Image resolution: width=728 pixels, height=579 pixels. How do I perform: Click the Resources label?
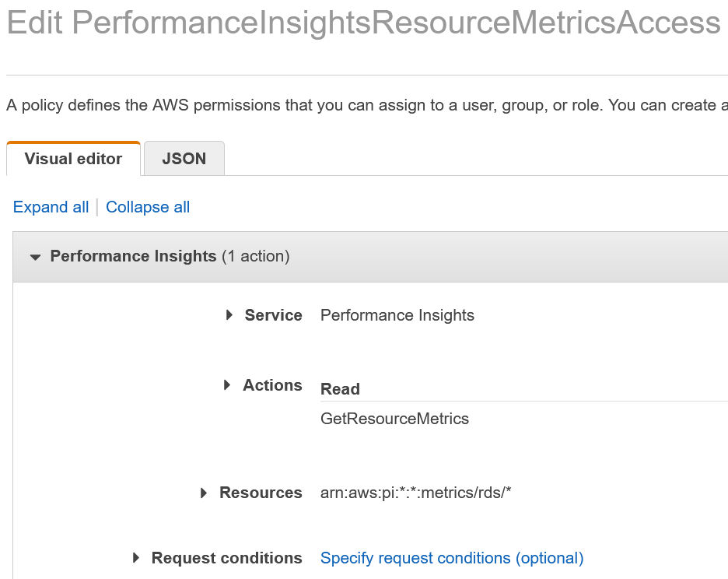(261, 493)
